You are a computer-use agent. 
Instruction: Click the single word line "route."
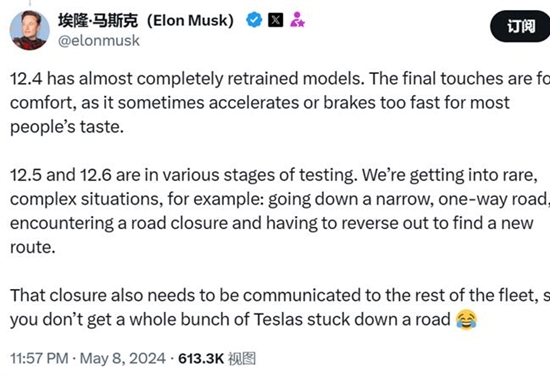click(33, 247)
